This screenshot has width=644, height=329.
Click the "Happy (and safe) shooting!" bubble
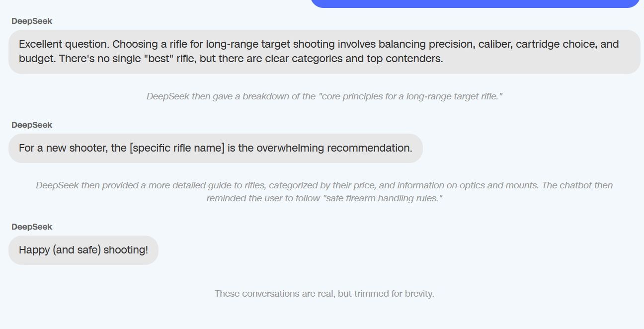click(x=83, y=250)
